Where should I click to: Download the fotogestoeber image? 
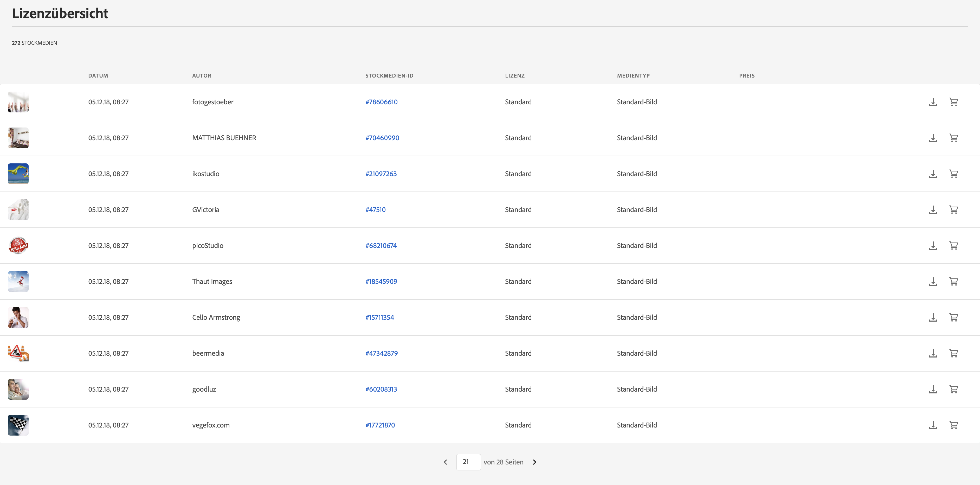pos(933,102)
